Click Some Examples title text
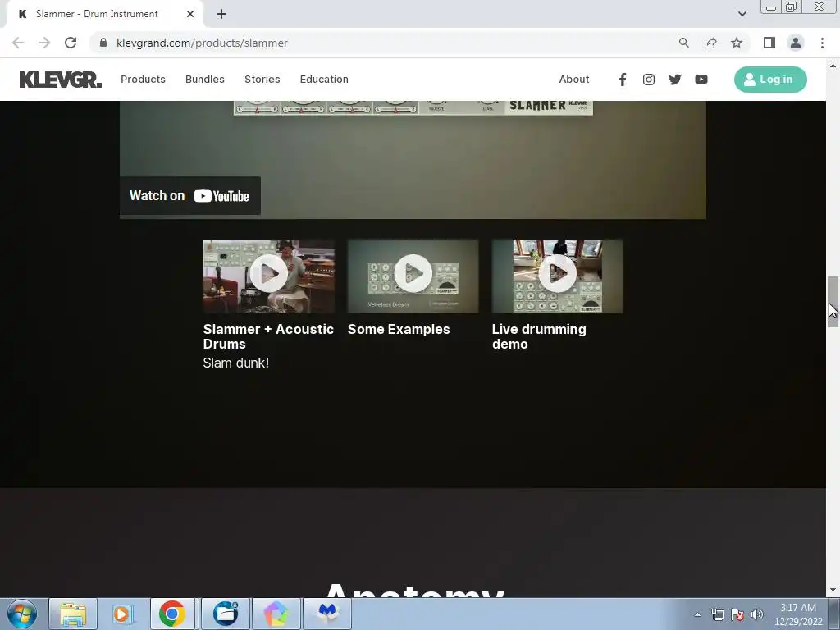 coord(399,330)
